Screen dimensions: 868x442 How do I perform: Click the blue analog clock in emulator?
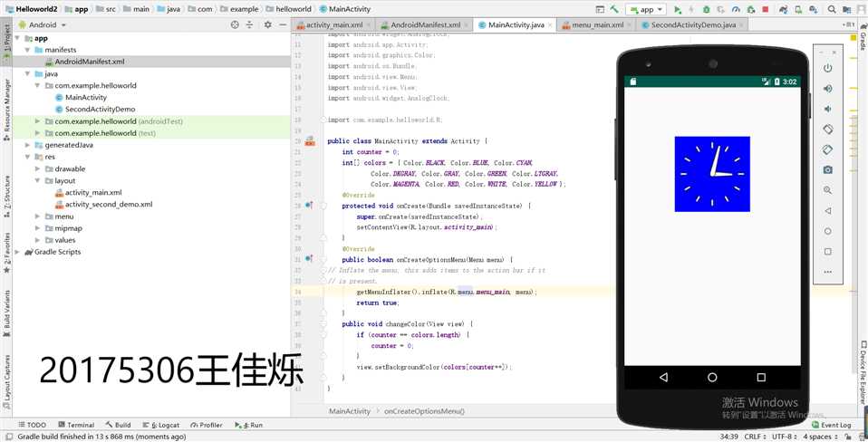click(x=712, y=174)
